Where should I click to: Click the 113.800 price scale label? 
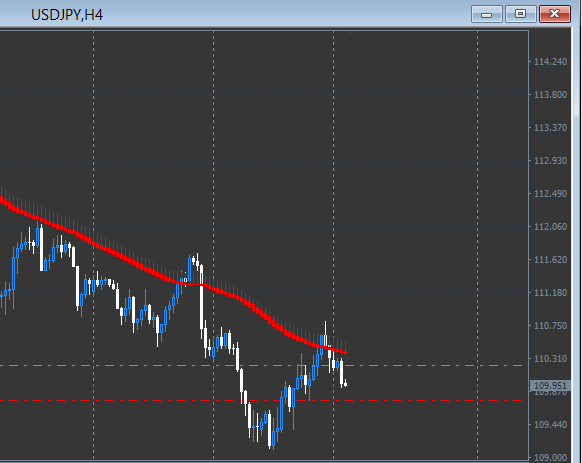[550, 95]
